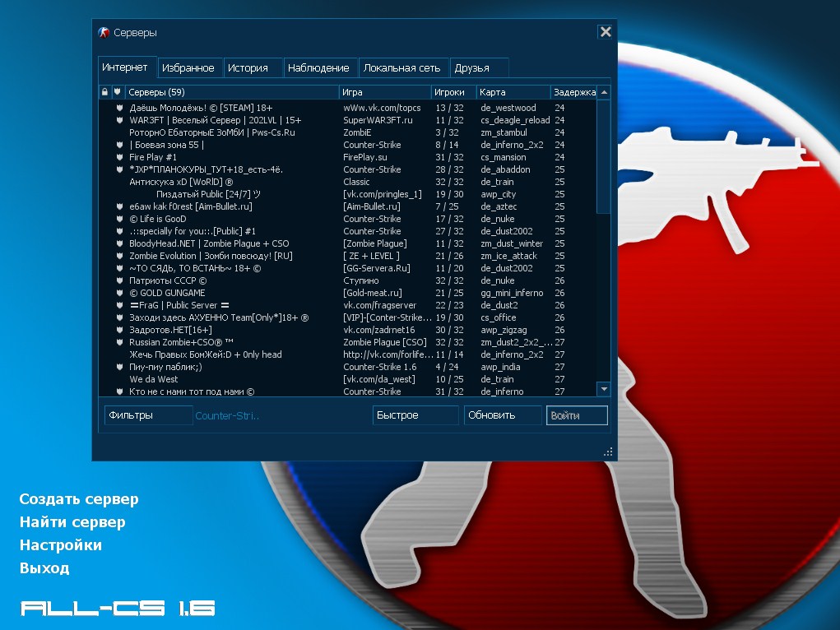Viewport: 840px width, 630px height.
Task: Click the map name gg_mini_inferno
Action: 512,293
